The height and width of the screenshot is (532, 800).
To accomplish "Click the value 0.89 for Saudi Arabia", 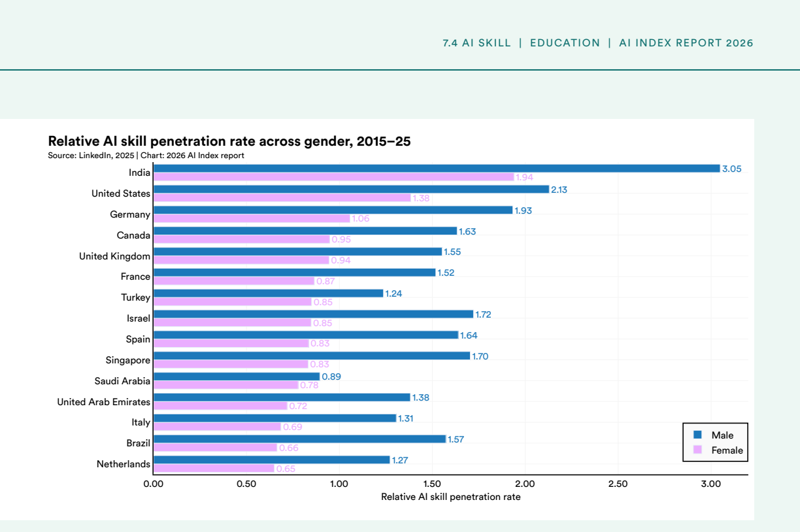I will 331,376.
